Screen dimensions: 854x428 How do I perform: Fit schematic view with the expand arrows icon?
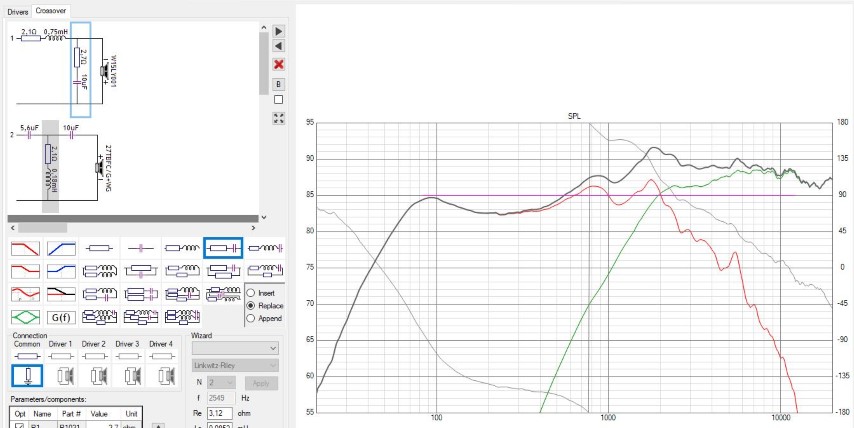[x=278, y=119]
